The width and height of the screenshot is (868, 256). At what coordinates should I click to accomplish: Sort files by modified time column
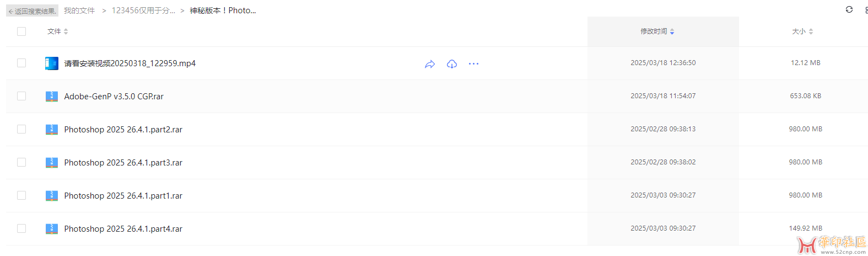click(657, 31)
